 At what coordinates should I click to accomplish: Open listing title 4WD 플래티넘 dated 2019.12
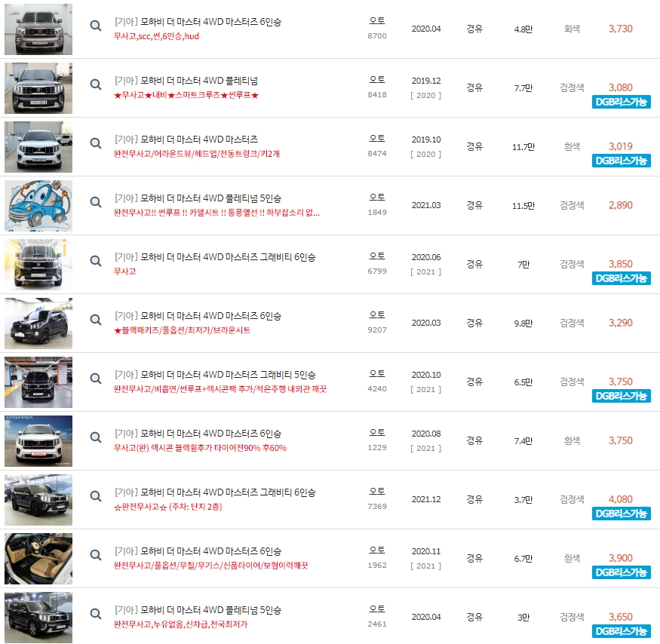[x=186, y=81]
